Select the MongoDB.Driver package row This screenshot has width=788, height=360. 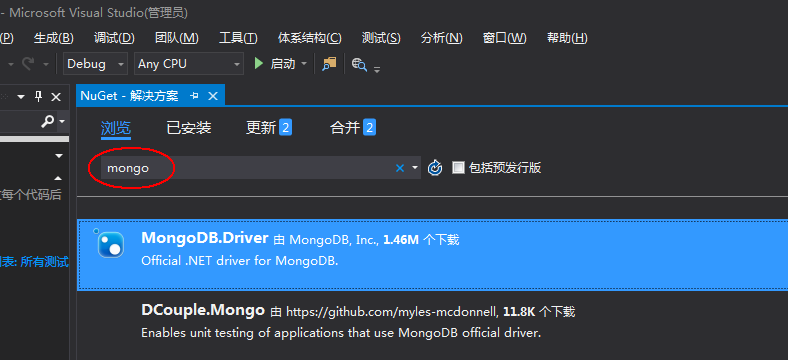433,254
